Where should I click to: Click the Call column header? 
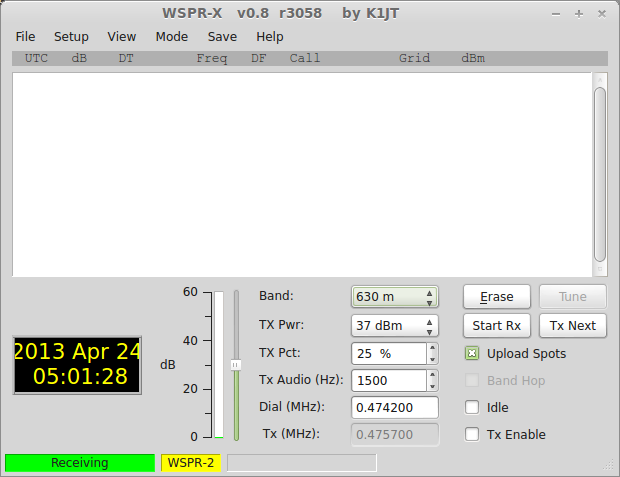point(305,58)
